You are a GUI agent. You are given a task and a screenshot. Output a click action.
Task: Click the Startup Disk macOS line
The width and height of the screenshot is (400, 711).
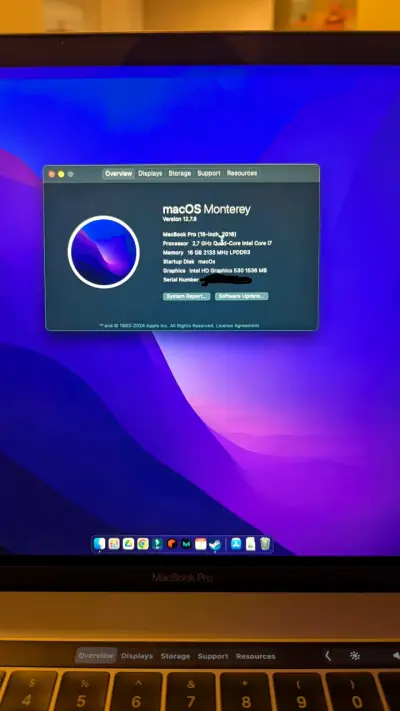pos(189,262)
